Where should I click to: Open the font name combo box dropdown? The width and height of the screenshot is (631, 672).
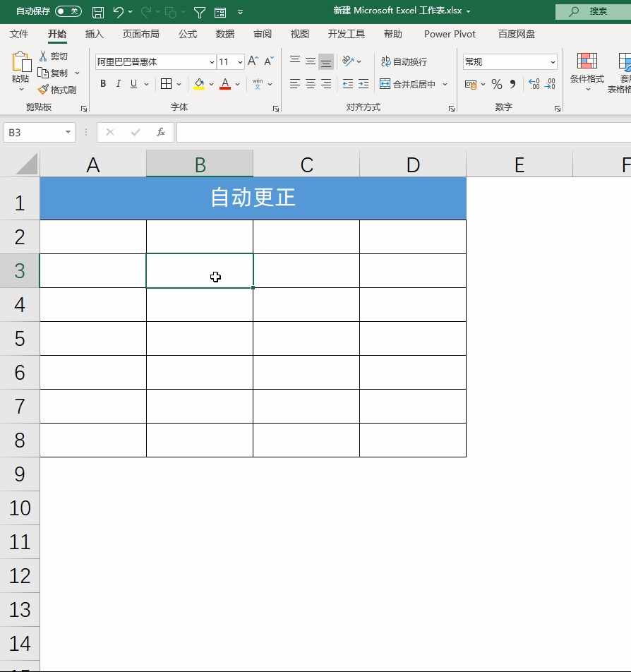click(211, 62)
